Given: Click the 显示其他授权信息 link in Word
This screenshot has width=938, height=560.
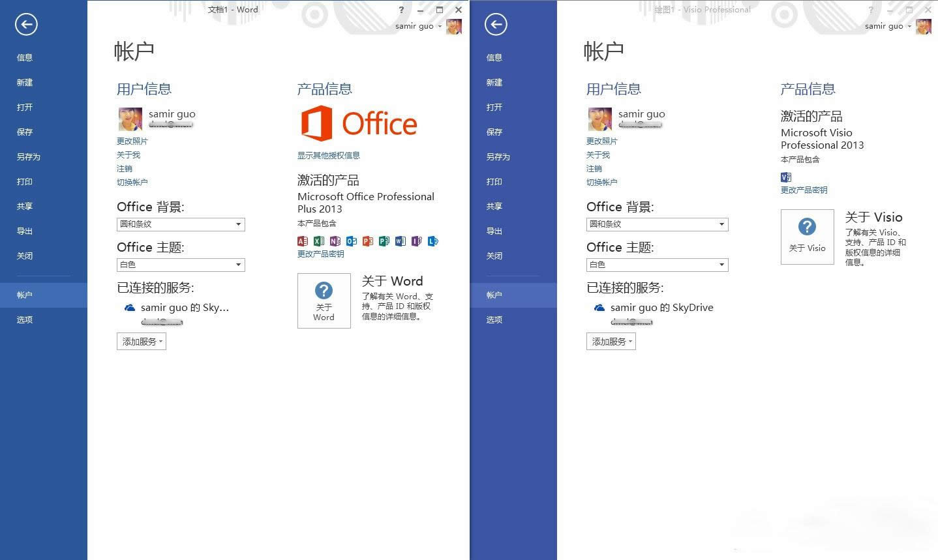Looking at the screenshot, I should [x=329, y=155].
